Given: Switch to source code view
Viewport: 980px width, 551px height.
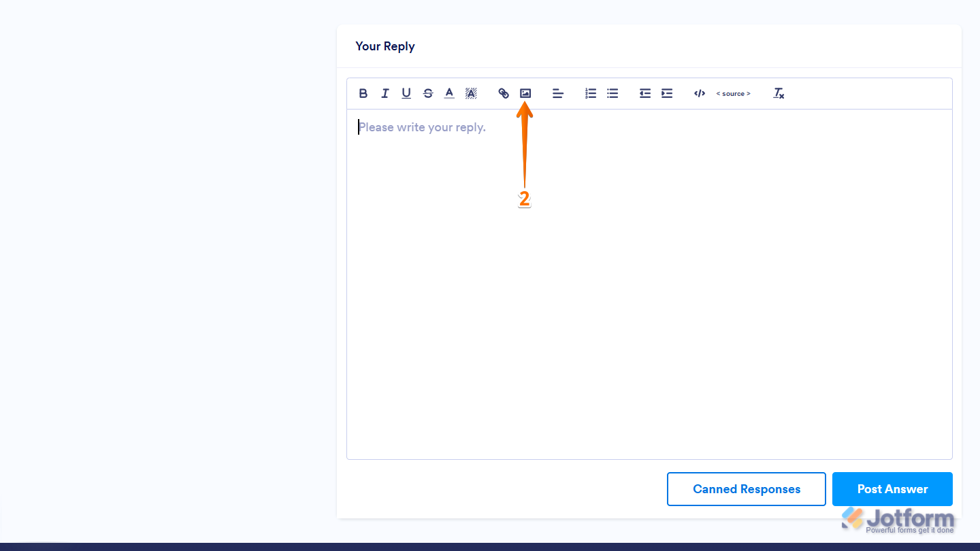Looking at the screenshot, I should (734, 93).
